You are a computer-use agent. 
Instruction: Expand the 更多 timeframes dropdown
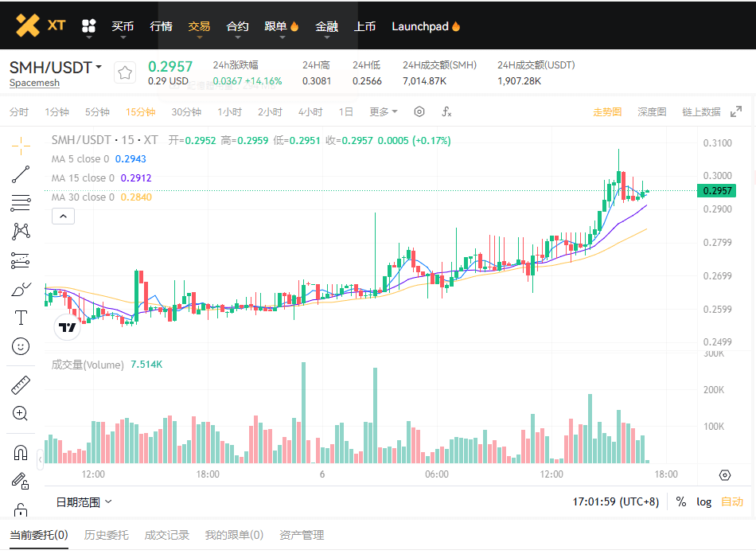coord(384,112)
